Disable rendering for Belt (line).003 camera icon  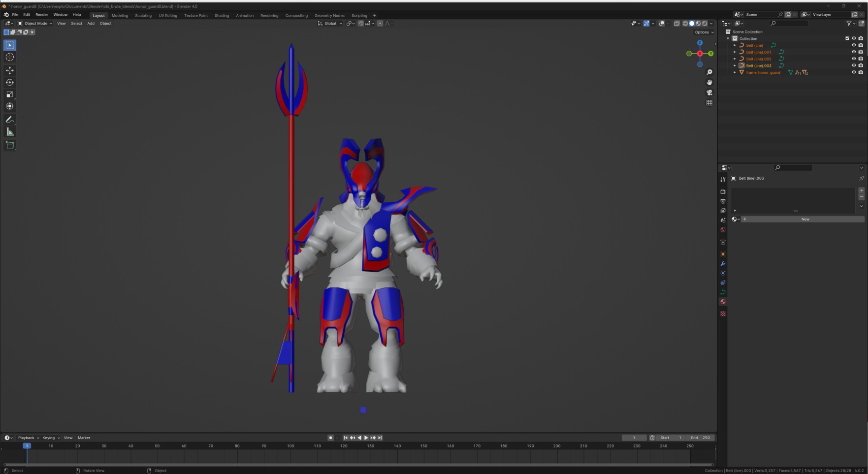coord(861,65)
